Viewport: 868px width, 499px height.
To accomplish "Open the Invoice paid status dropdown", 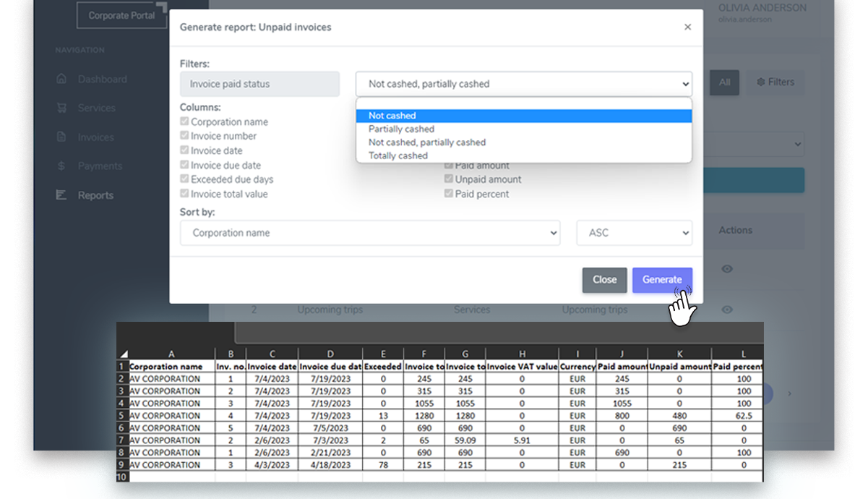I will (523, 84).
